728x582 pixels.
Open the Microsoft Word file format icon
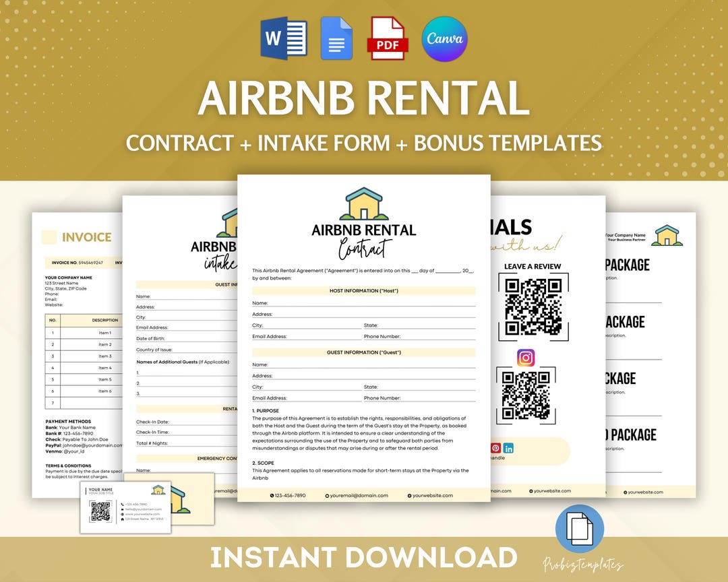point(284,39)
